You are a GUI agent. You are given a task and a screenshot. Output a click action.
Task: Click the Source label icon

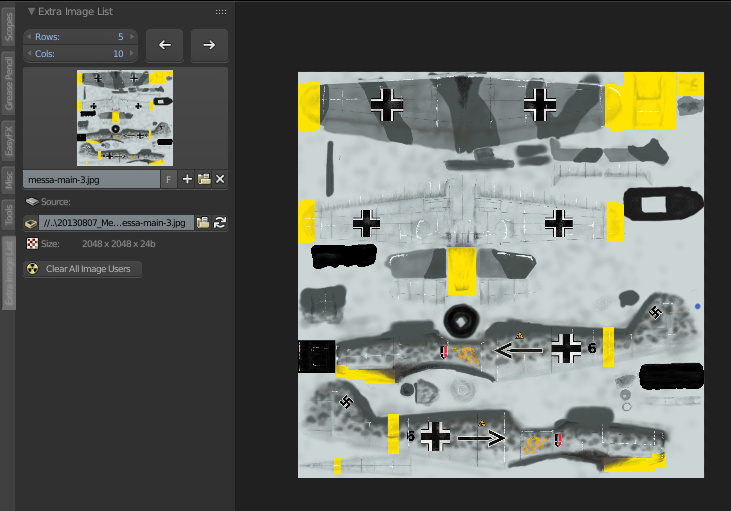[x=32, y=201]
